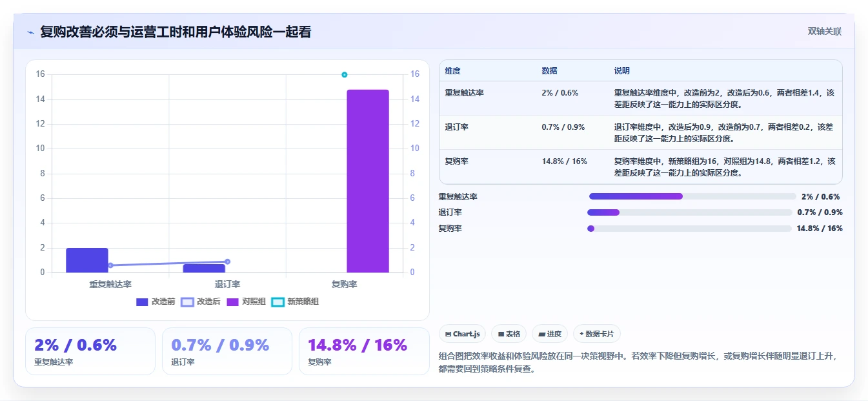Click the description mentioning 两者相差1.4
868x401 pixels.
725,98
